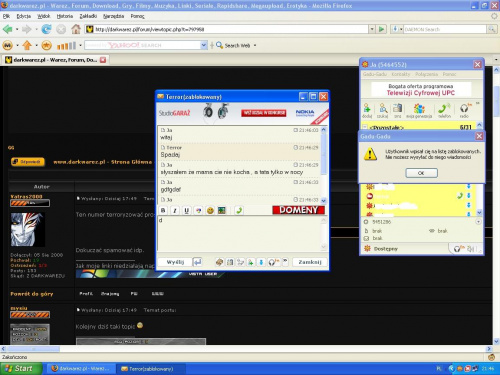Click the second icon on the chat bottom toolbar

(230, 262)
